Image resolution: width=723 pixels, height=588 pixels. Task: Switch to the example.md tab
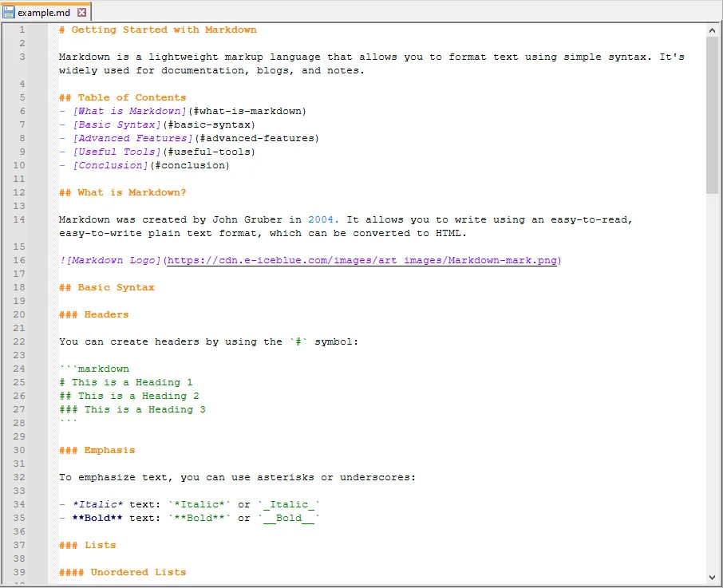tap(45, 11)
